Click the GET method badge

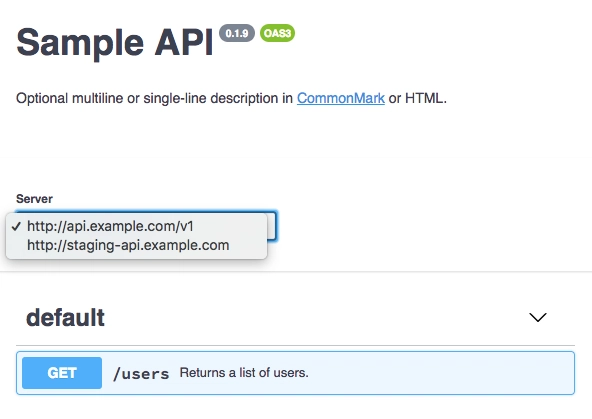(62, 373)
